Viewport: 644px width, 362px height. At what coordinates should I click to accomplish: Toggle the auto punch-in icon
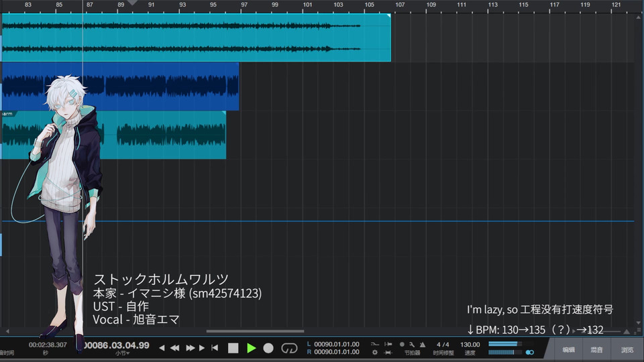(x=388, y=344)
